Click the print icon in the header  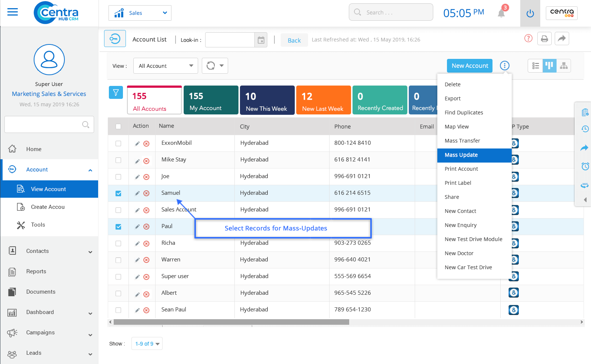544,39
